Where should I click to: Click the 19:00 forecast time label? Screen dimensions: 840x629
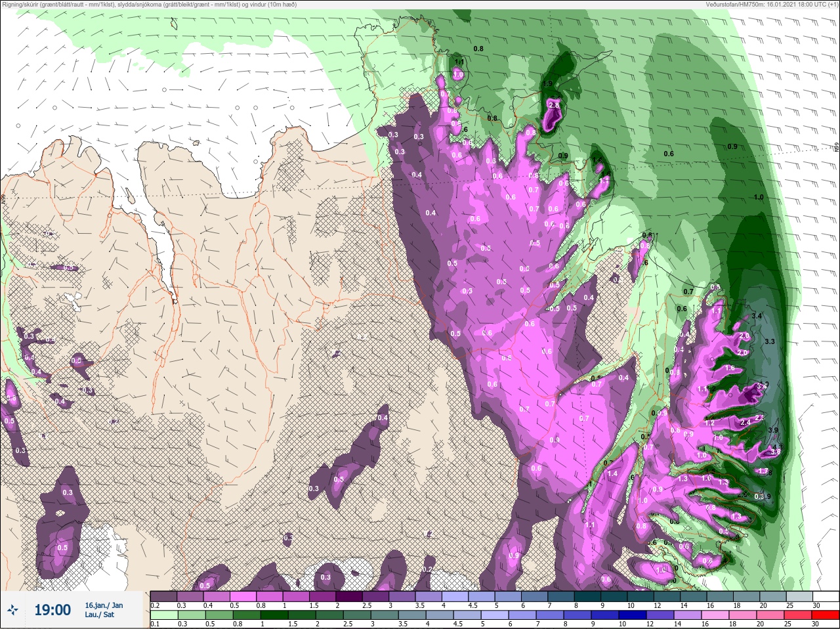click(x=52, y=610)
